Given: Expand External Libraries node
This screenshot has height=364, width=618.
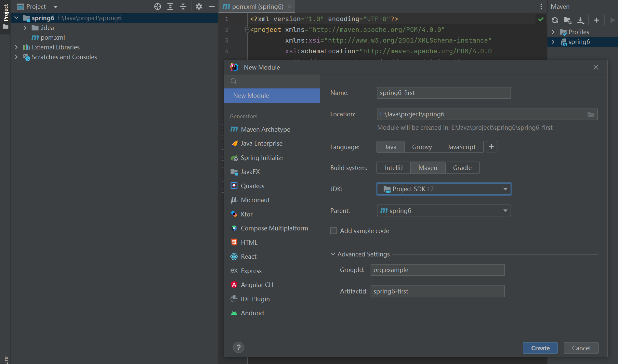Looking at the screenshot, I should 17,47.
